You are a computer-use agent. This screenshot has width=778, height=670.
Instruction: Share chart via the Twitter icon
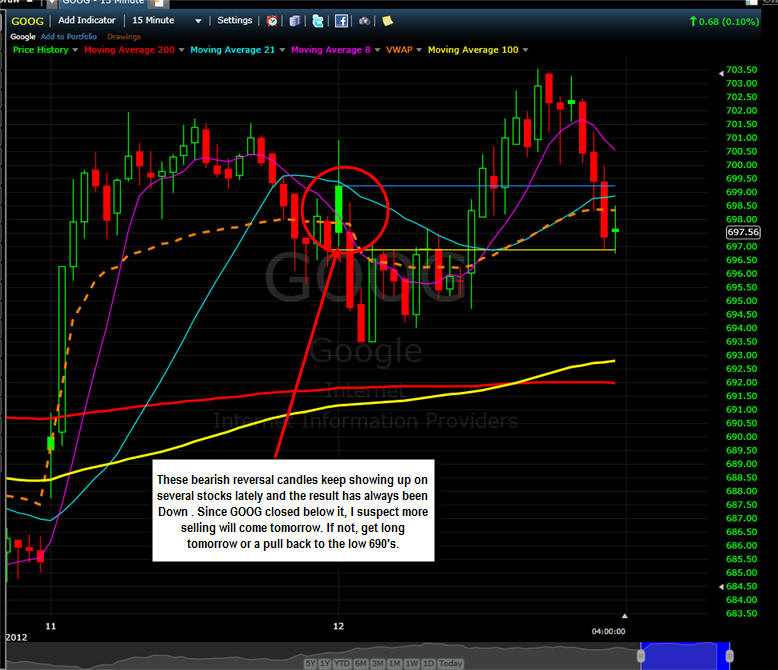tap(318, 21)
